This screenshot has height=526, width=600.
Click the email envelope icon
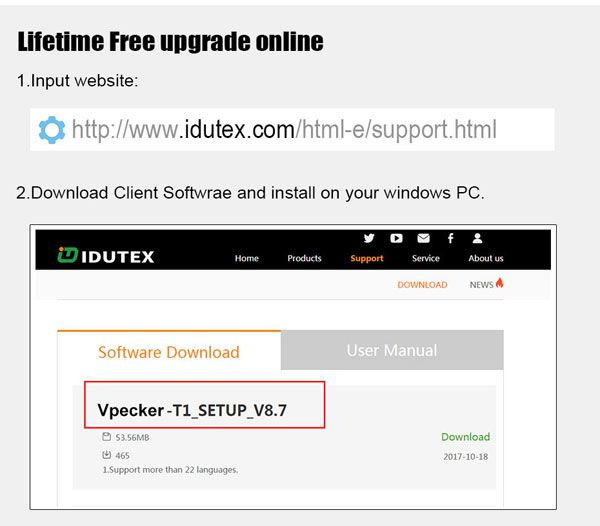(x=423, y=238)
